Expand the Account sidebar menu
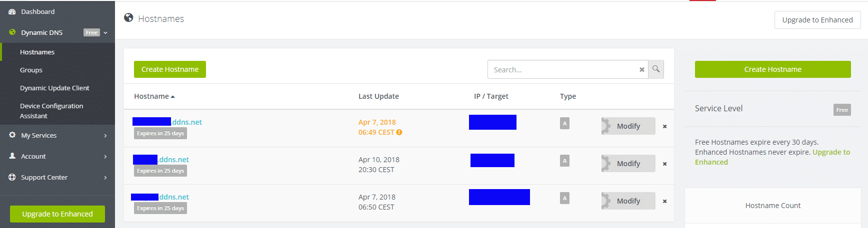 click(x=105, y=157)
